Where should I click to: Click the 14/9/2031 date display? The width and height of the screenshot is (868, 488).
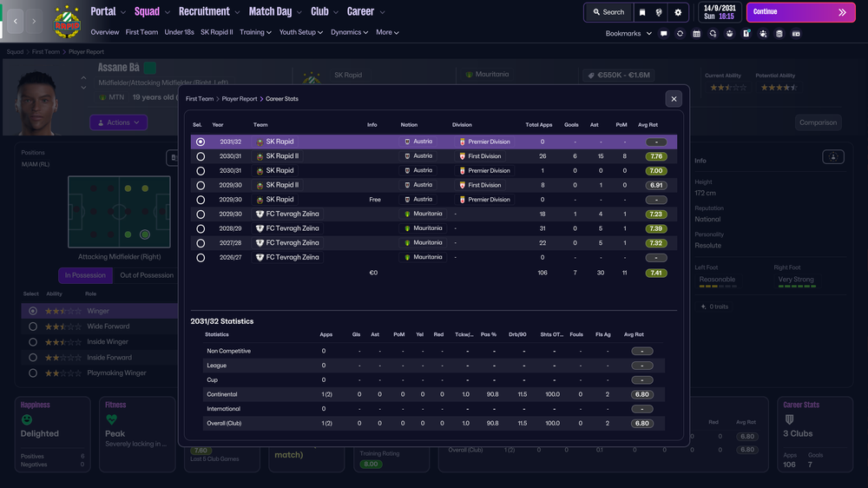click(x=720, y=12)
